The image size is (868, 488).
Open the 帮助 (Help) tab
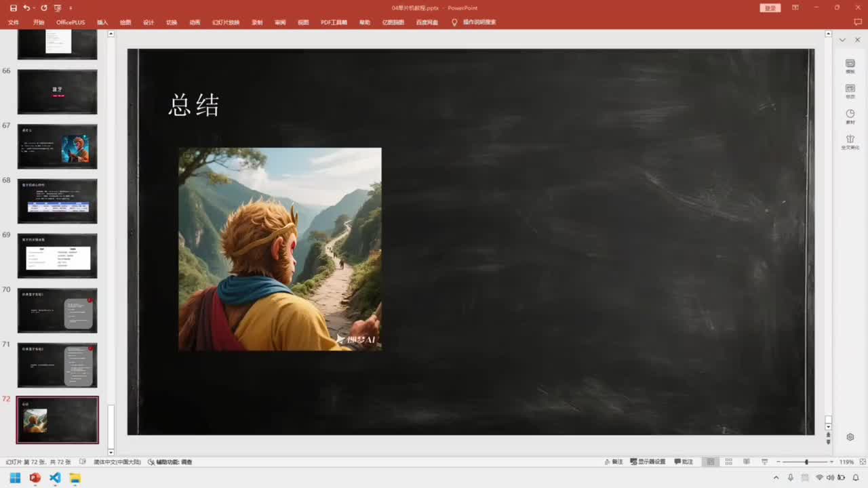tap(365, 22)
